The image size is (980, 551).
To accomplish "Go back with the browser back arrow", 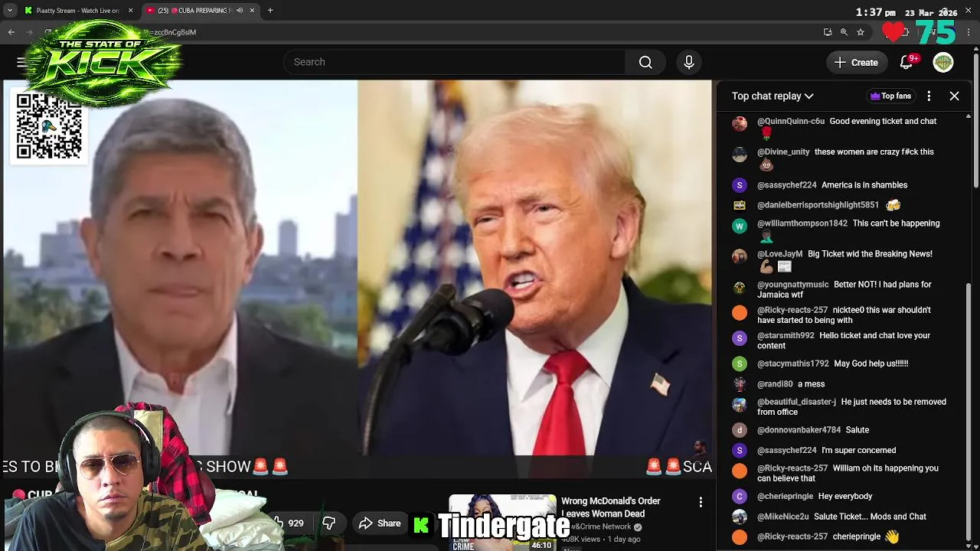I will pyautogui.click(x=11, y=32).
